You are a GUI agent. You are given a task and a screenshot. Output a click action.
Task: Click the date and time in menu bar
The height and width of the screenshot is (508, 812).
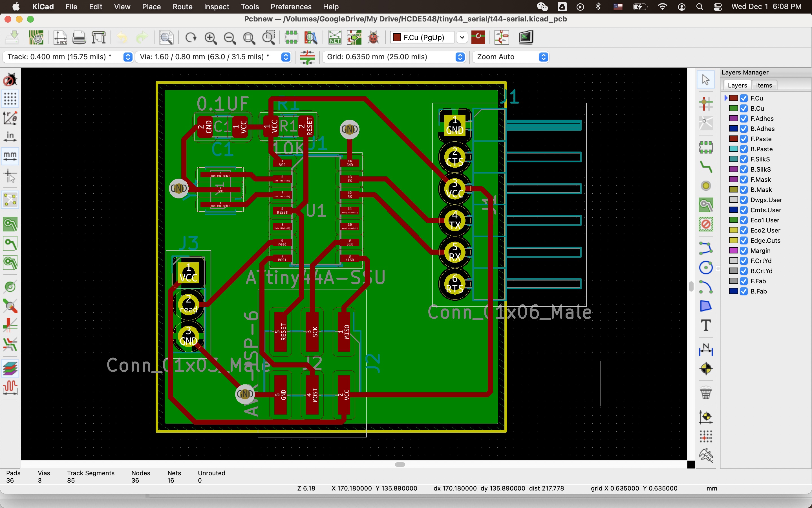pos(766,7)
